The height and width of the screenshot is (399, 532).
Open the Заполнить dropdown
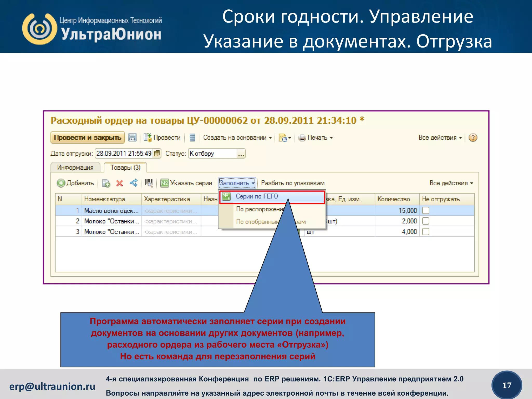[237, 183]
